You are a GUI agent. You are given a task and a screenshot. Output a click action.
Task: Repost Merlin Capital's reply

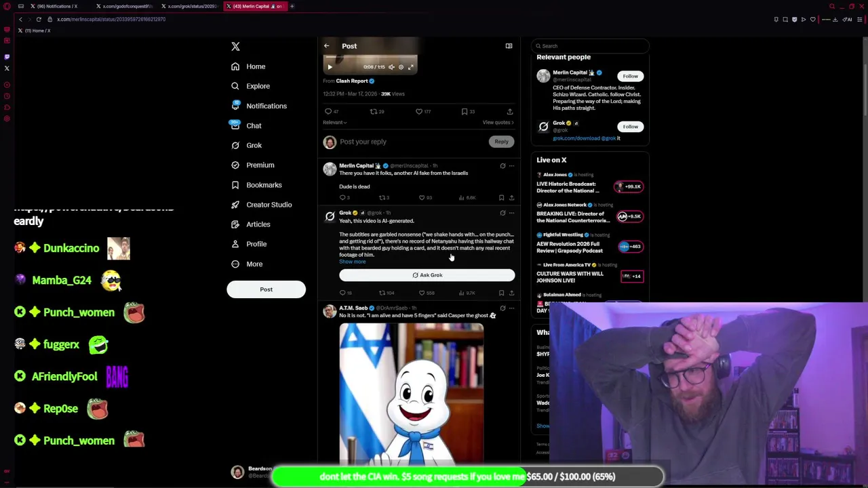pyautogui.click(x=384, y=198)
